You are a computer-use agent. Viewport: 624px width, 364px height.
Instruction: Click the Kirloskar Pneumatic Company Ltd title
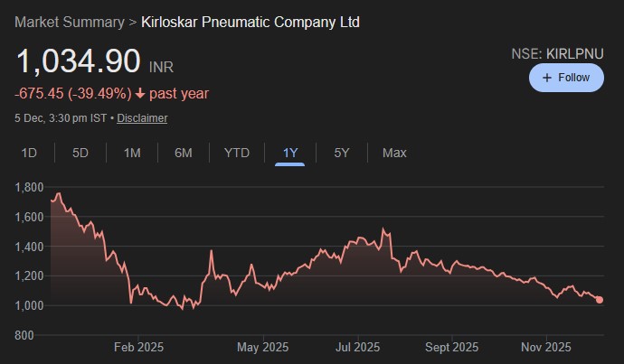point(251,21)
